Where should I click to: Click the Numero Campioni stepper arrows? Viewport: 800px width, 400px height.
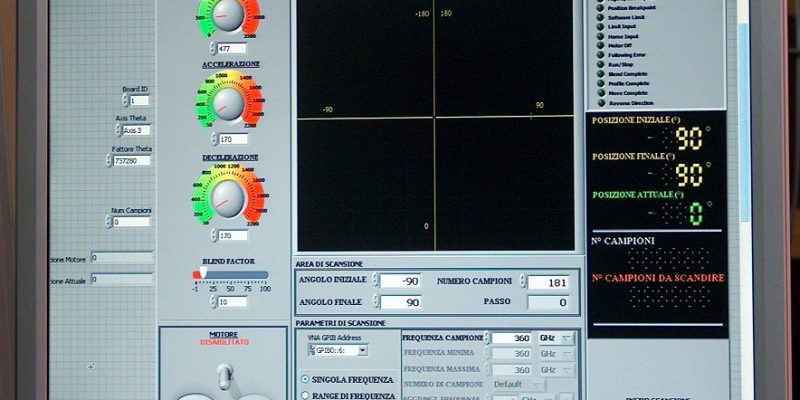[522, 281]
